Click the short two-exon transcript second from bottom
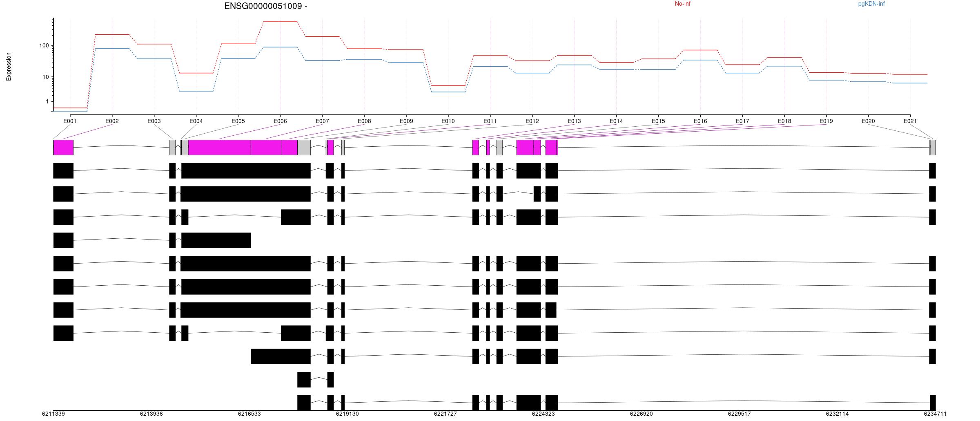This screenshot has width=980, height=421. click(315, 380)
